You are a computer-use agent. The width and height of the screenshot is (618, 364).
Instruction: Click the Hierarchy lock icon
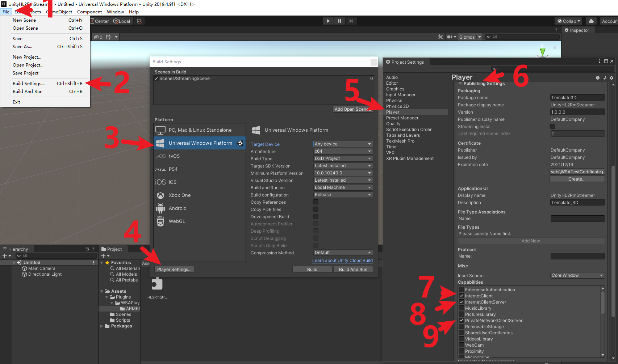pos(87,249)
